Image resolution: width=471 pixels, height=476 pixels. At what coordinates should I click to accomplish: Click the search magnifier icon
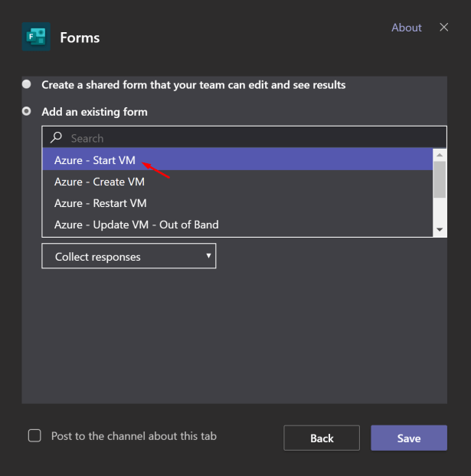pyautogui.click(x=56, y=137)
